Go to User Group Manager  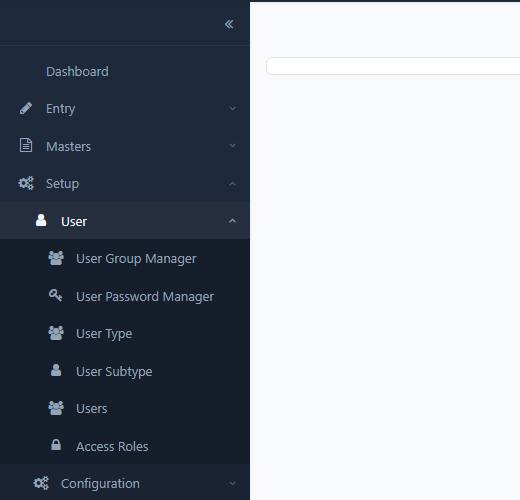136,259
